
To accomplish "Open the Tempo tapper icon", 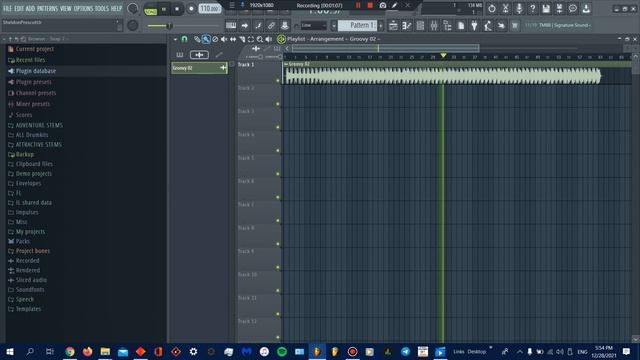I will 488,26.
